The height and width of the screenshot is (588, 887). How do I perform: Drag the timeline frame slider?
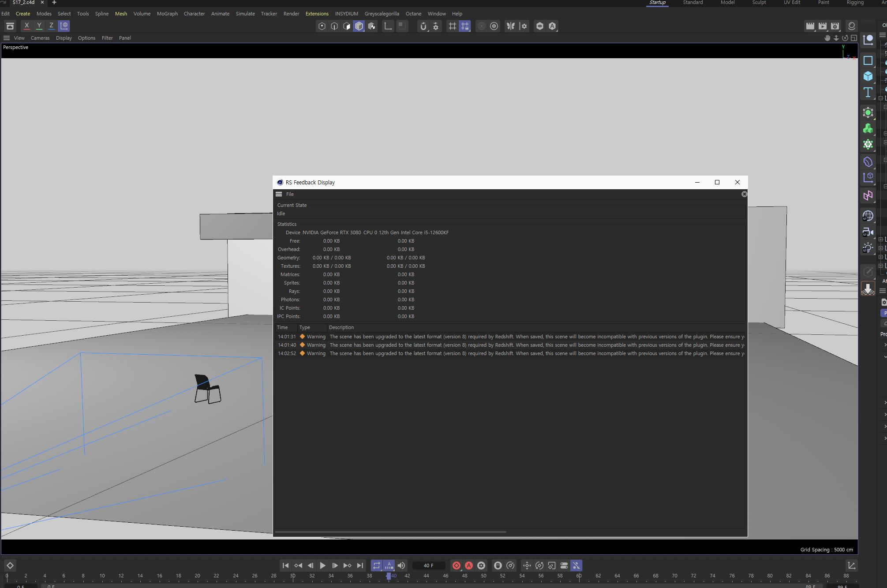(x=389, y=576)
